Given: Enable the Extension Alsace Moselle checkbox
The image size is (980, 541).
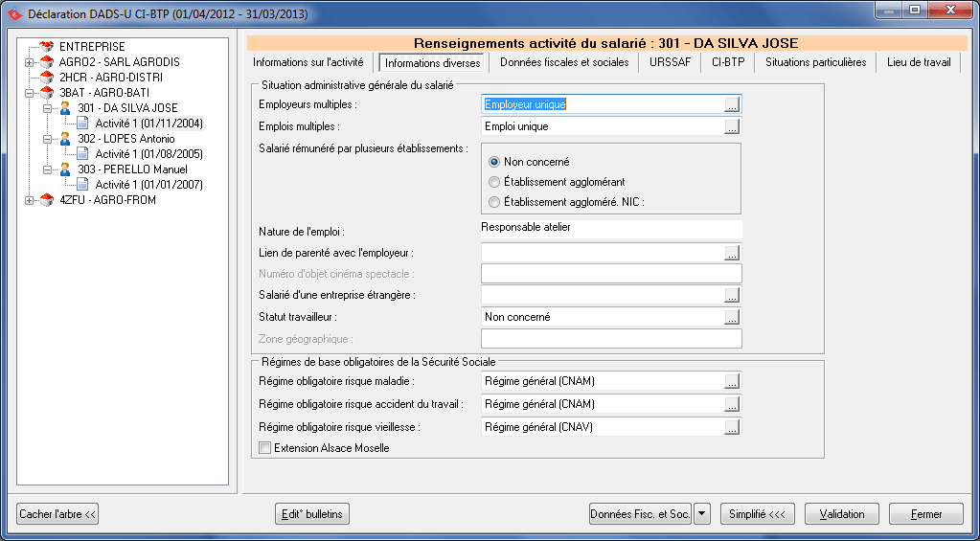Looking at the screenshot, I should (265, 447).
